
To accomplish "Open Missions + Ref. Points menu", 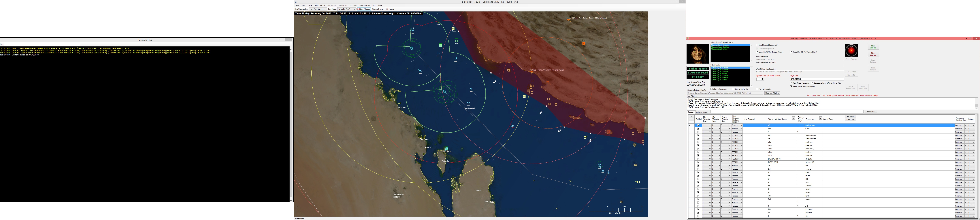I will (x=367, y=5).
